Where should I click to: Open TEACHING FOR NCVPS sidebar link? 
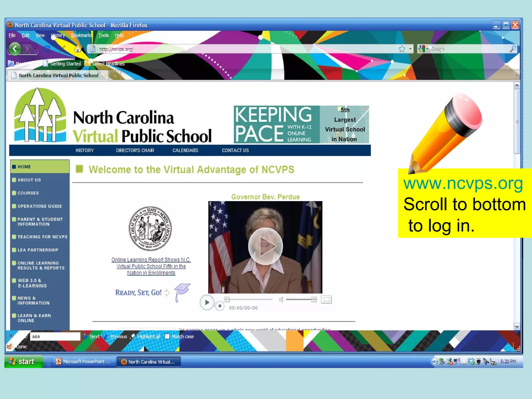point(40,237)
